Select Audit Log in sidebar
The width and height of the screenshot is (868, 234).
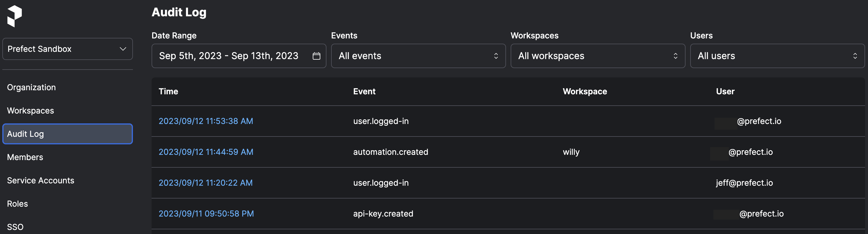click(x=67, y=134)
